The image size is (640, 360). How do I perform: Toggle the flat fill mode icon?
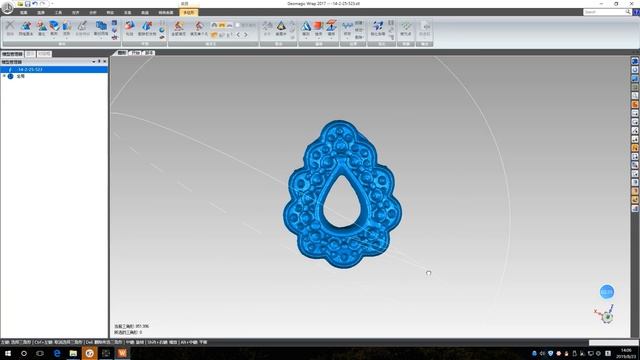(x=230, y=25)
